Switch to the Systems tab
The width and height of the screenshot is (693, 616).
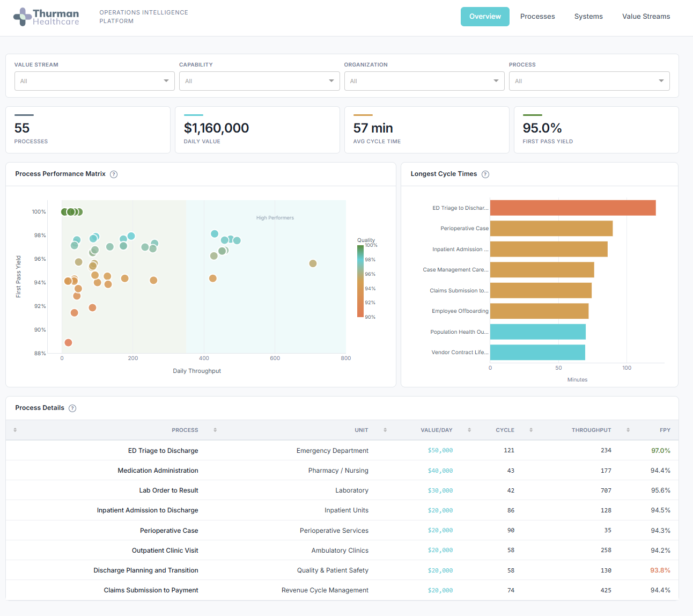click(x=588, y=16)
